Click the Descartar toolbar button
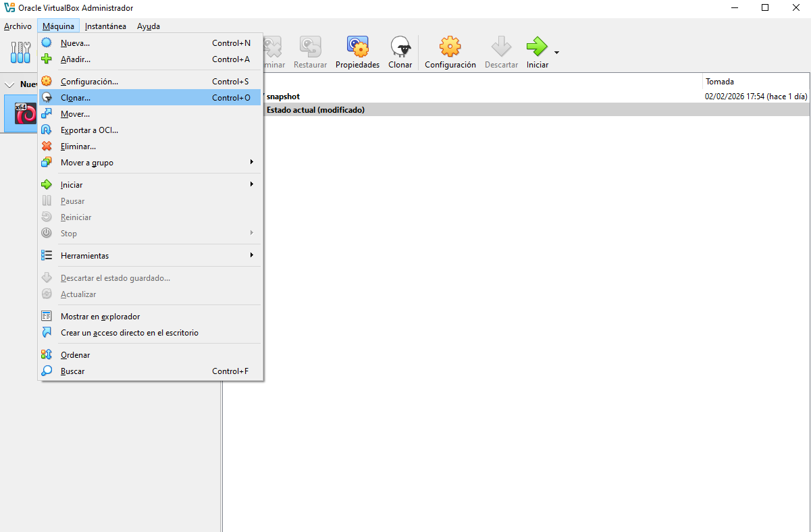The width and height of the screenshot is (811, 532). point(501,52)
